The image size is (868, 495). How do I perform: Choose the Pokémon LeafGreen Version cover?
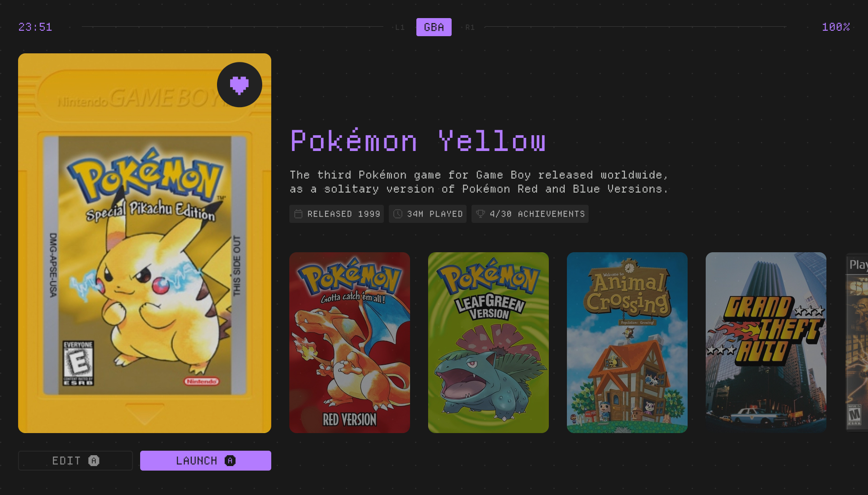click(488, 343)
